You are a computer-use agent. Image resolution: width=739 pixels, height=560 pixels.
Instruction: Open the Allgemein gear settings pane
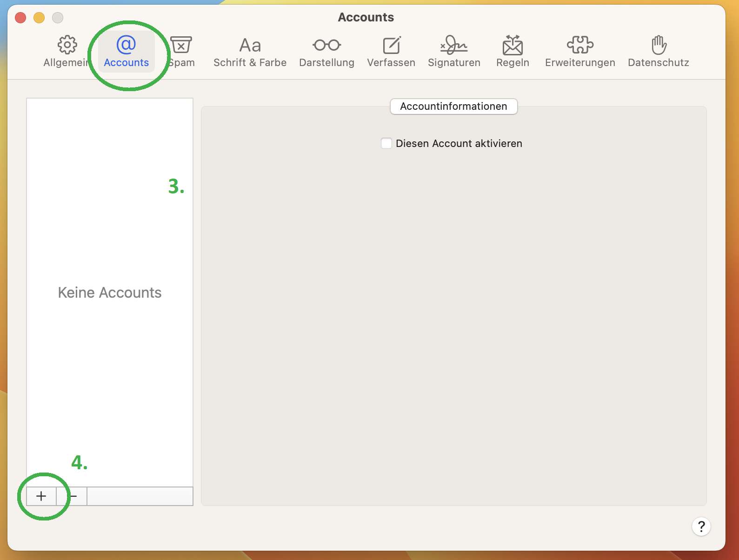coord(67,51)
